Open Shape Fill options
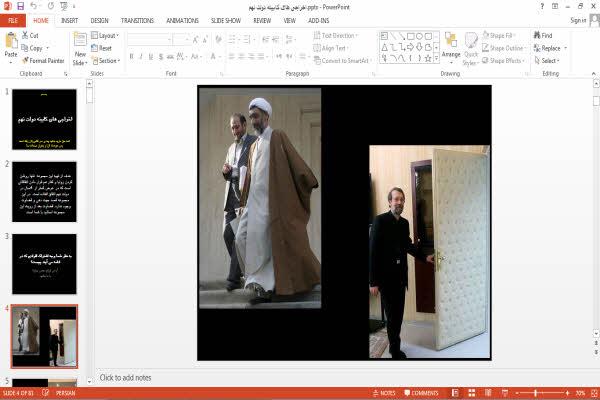Viewport: 600px width, 400px height. click(498, 35)
